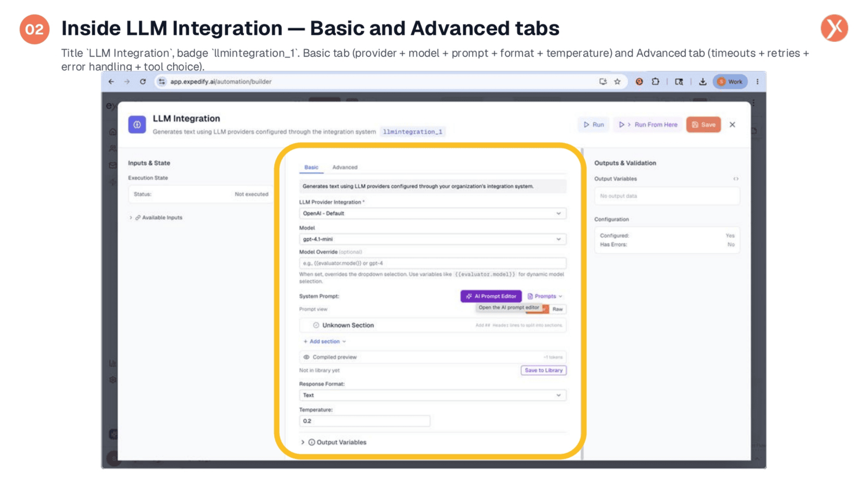Open the LLM Provider Integration dropdown

(x=432, y=214)
